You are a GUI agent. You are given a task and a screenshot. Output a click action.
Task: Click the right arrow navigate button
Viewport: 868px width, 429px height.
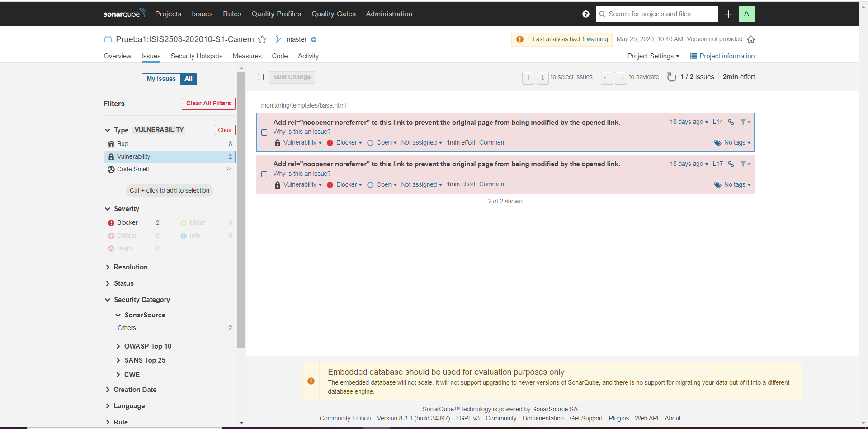point(621,78)
